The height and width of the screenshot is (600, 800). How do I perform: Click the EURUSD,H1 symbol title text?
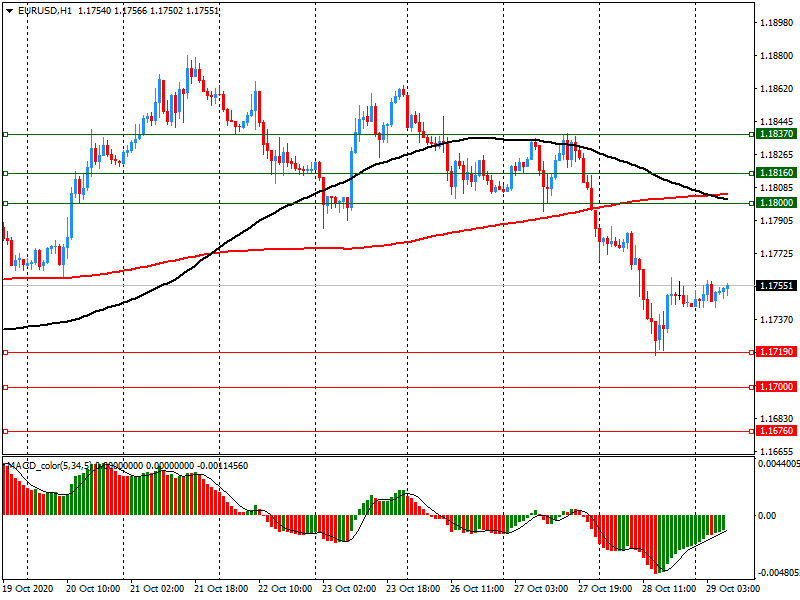(x=44, y=10)
